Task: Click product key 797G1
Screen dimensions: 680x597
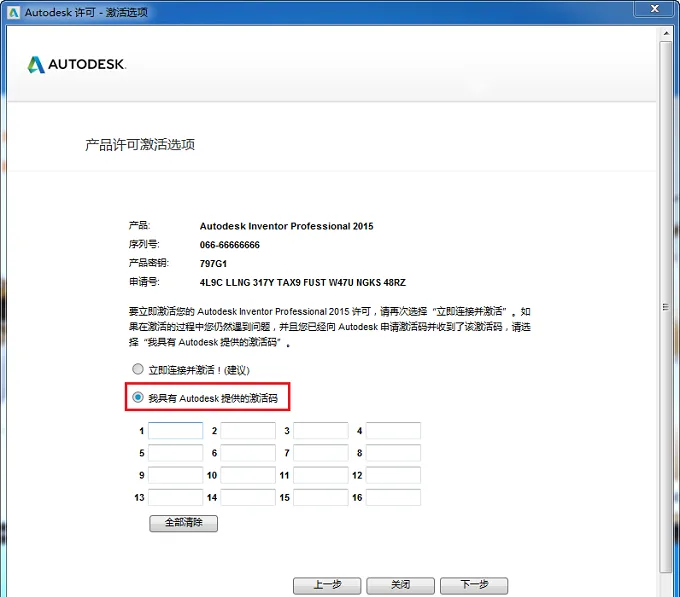Action: point(213,264)
